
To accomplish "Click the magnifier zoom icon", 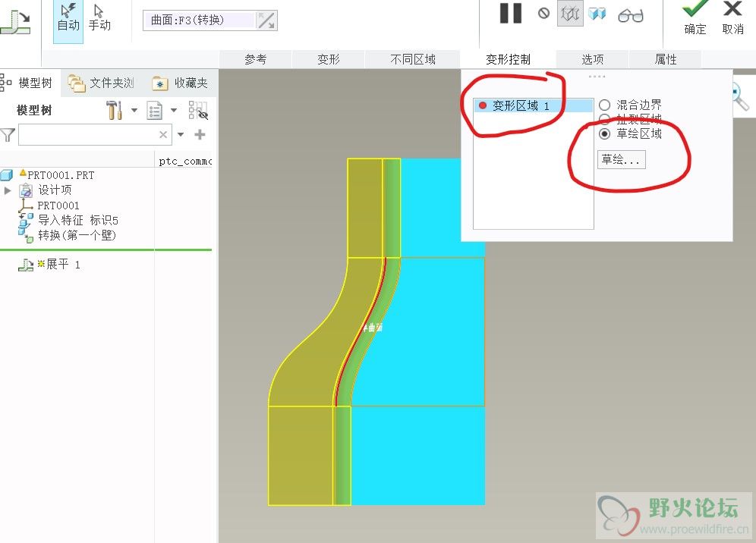I will click(741, 96).
